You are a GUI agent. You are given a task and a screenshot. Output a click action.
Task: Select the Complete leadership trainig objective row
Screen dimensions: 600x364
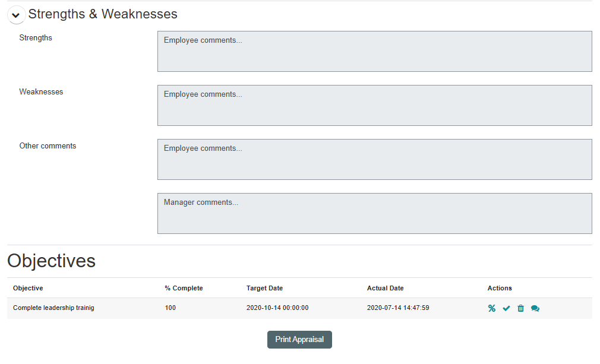[53, 308]
